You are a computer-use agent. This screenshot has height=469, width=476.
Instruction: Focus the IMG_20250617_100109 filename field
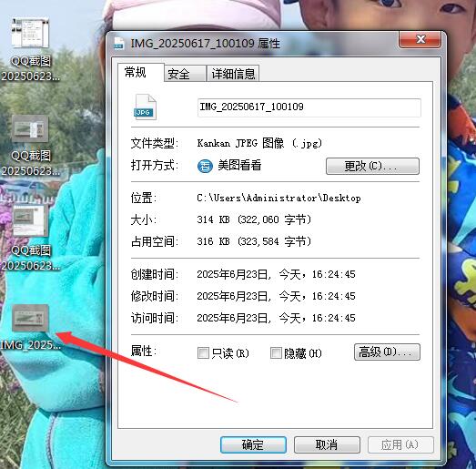(309, 107)
